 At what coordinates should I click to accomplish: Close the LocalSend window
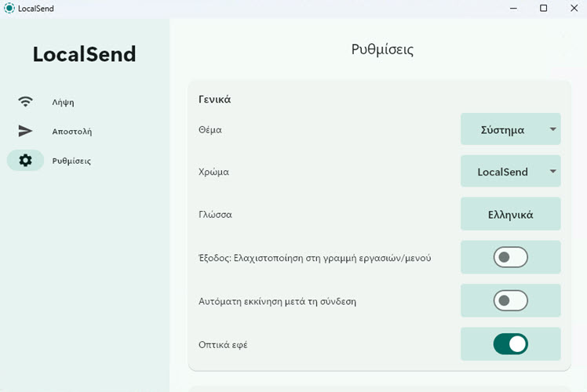pyautogui.click(x=574, y=8)
